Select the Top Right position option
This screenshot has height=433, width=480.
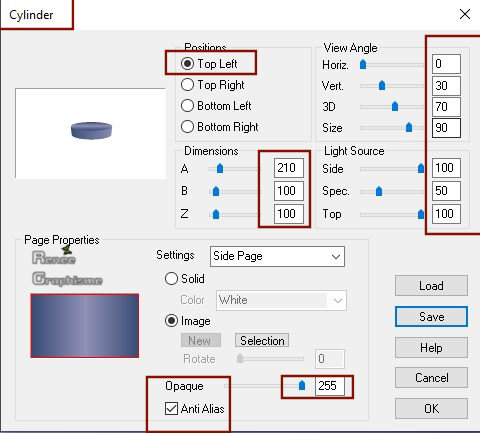pyautogui.click(x=187, y=85)
